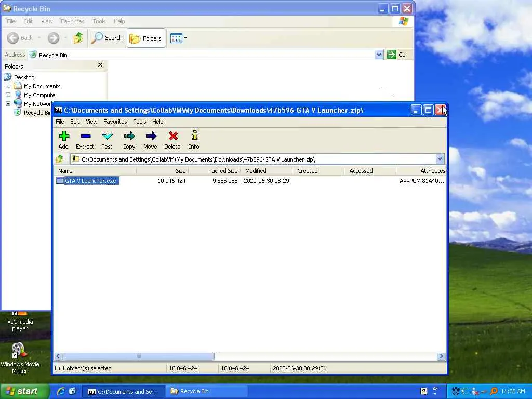Click Back button in Recycle Bin window
The height and width of the screenshot is (399, 532).
pos(20,38)
